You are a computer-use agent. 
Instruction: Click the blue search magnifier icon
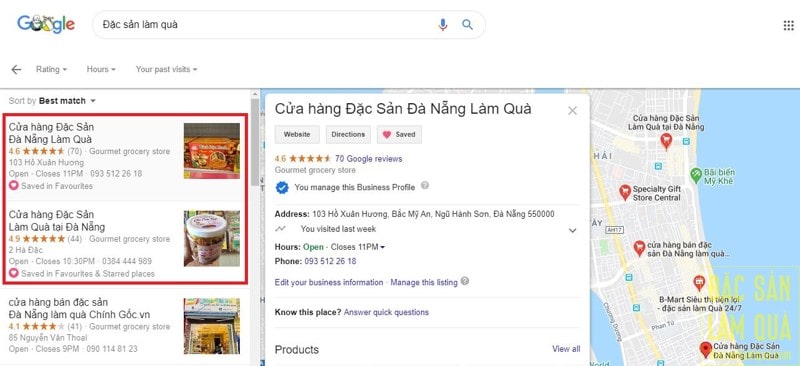click(x=467, y=25)
